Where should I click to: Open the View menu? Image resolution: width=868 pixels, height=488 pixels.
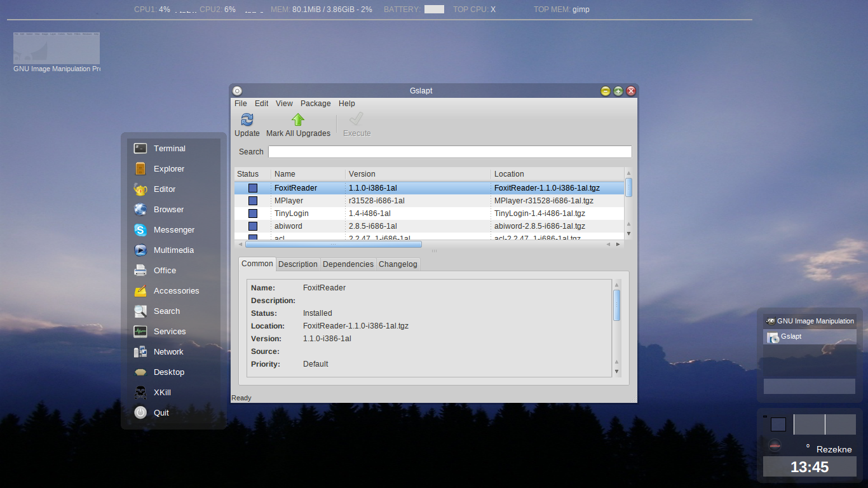(x=284, y=104)
